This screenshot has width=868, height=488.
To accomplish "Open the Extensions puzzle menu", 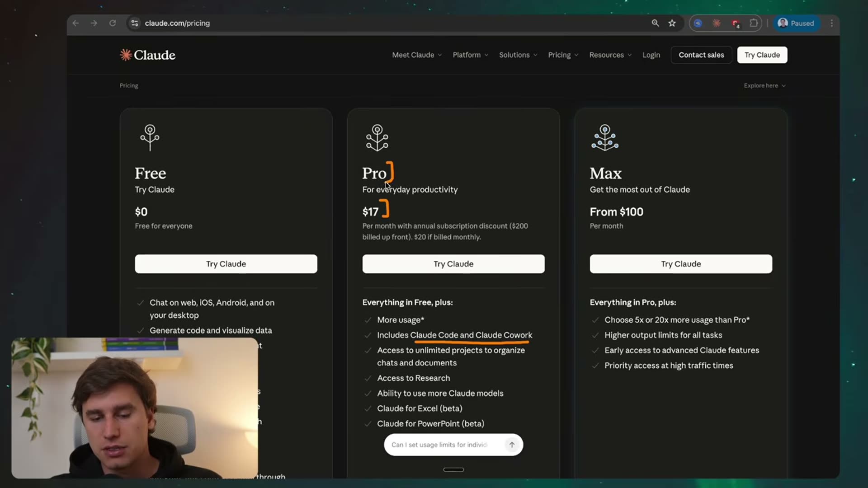I will tap(754, 23).
